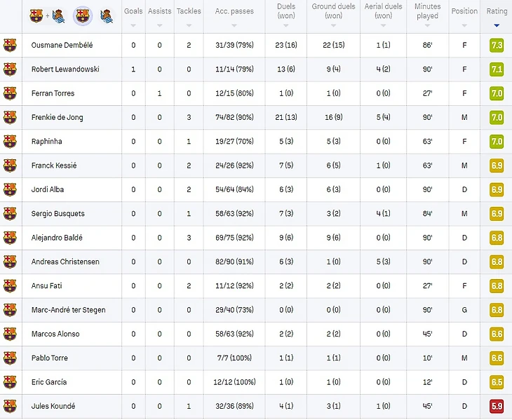Image resolution: width=512 pixels, height=420 pixels.
Task: Click Barcelona crest beside Franck Kessié
Action: (x=10, y=165)
